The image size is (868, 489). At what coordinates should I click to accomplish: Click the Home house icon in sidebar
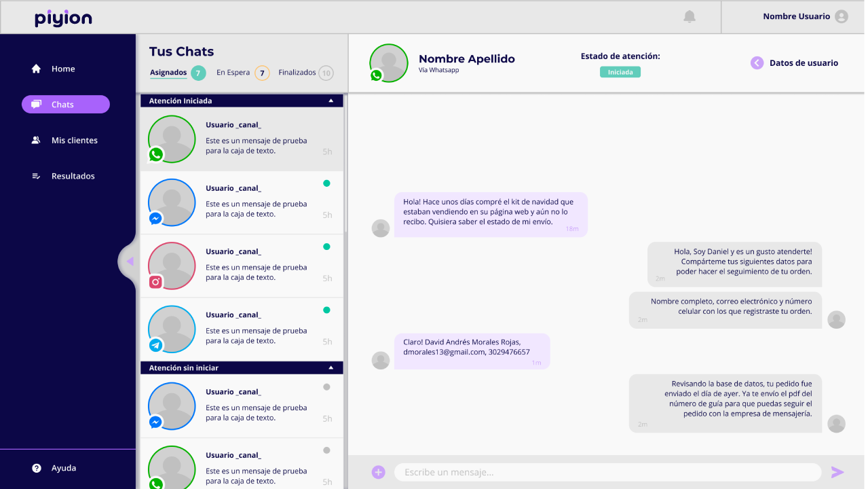point(37,69)
